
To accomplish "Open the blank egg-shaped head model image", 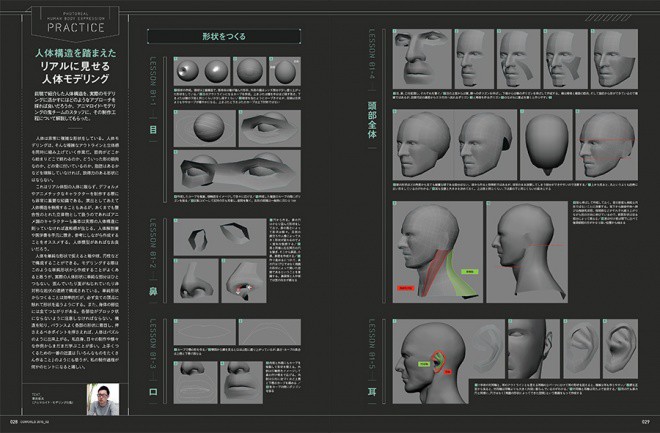I will 546,145.
